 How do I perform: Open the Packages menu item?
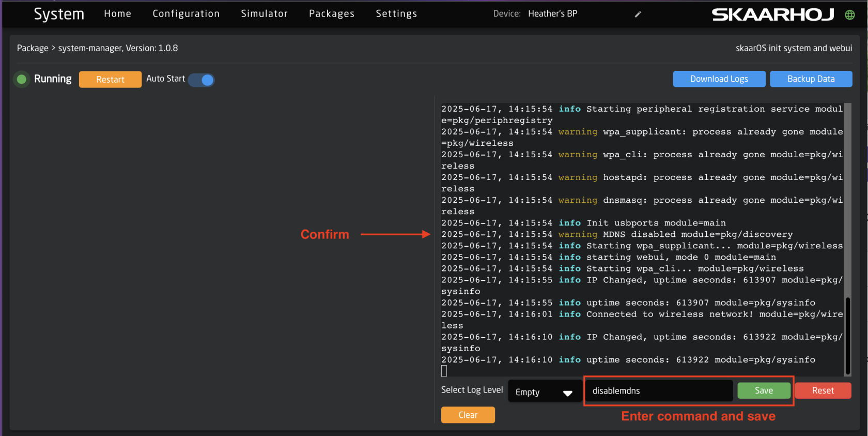pos(332,14)
